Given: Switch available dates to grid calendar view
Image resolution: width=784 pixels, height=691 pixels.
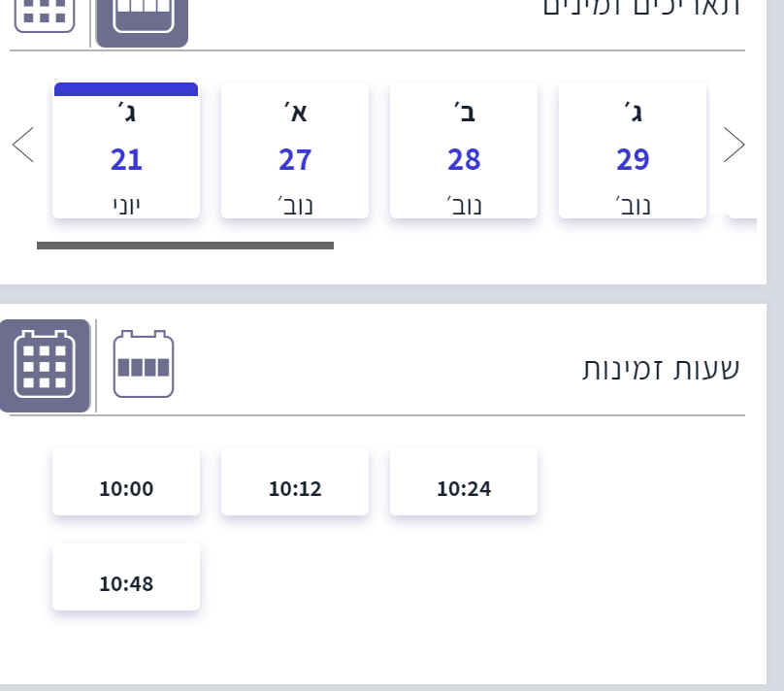Looking at the screenshot, I should pyautogui.click(x=45, y=15).
